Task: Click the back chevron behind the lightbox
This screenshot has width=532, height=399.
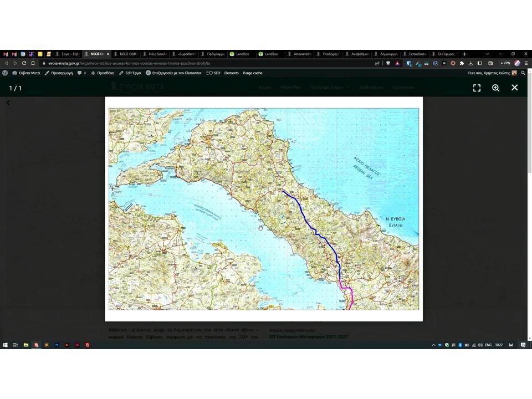Action: pos(8,103)
